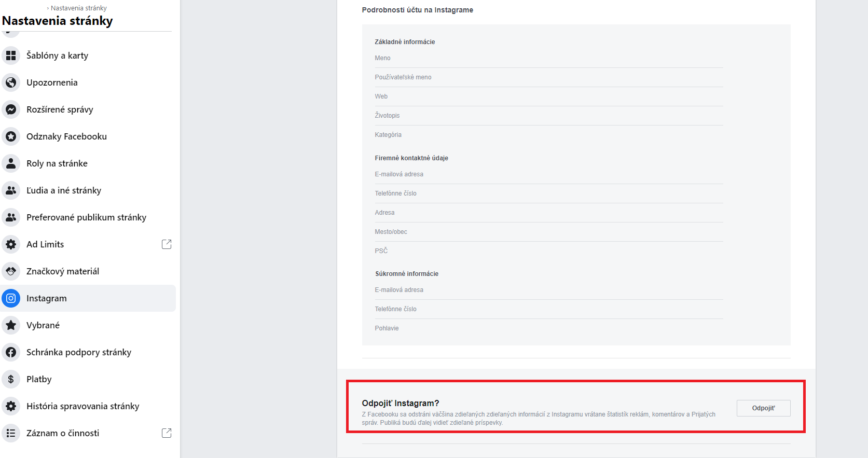Click the Odpojiť Instagram? heading

tap(401, 403)
